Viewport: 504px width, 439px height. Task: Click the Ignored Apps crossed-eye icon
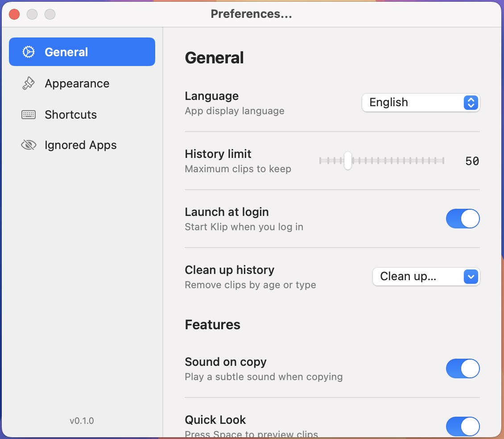coord(29,145)
